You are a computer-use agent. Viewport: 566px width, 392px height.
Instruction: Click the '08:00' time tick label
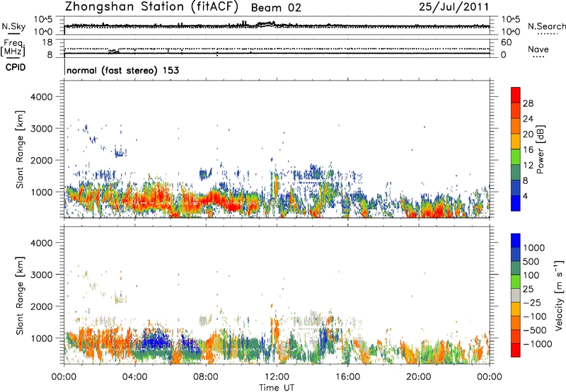[206, 377]
